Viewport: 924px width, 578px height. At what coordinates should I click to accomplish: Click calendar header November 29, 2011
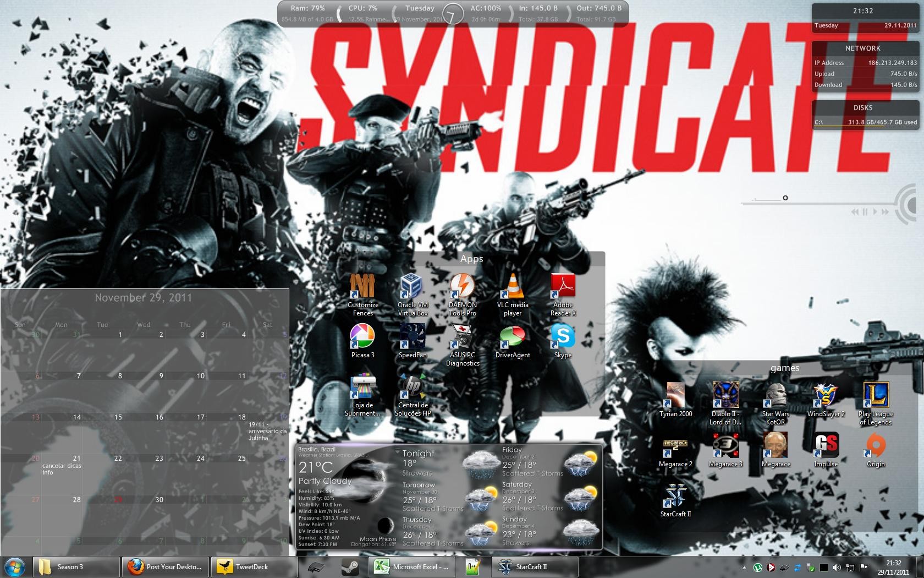(x=143, y=298)
